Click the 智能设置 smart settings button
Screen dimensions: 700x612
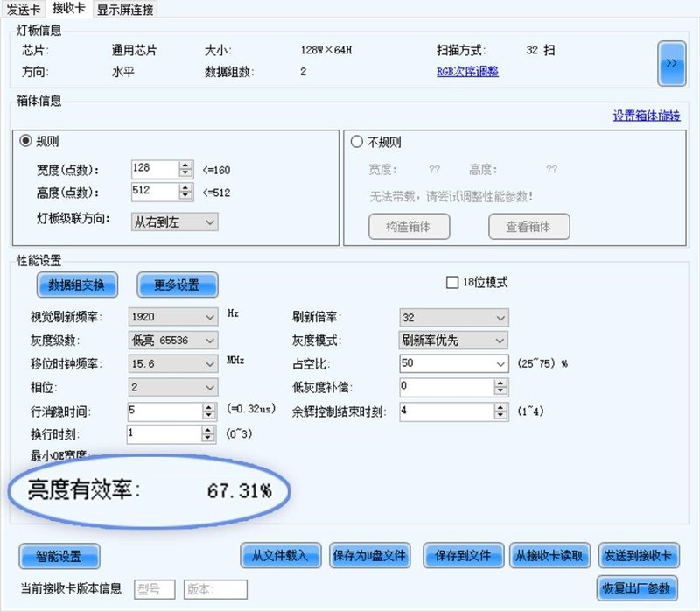pos(58,556)
